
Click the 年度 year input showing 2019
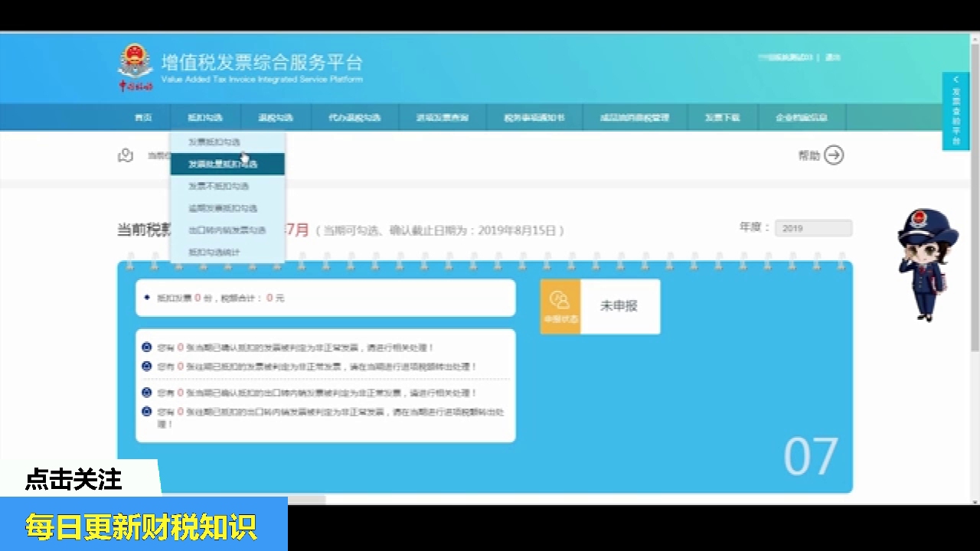click(813, 228)
